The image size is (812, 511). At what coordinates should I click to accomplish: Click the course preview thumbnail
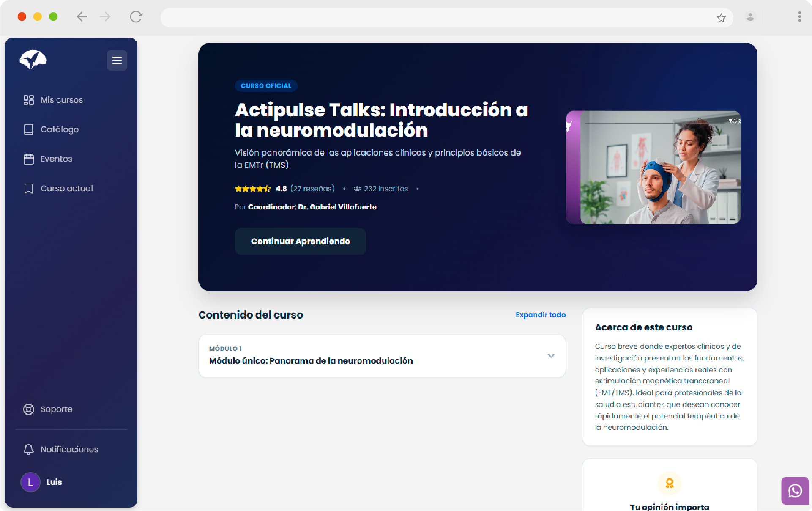point(653,168)
